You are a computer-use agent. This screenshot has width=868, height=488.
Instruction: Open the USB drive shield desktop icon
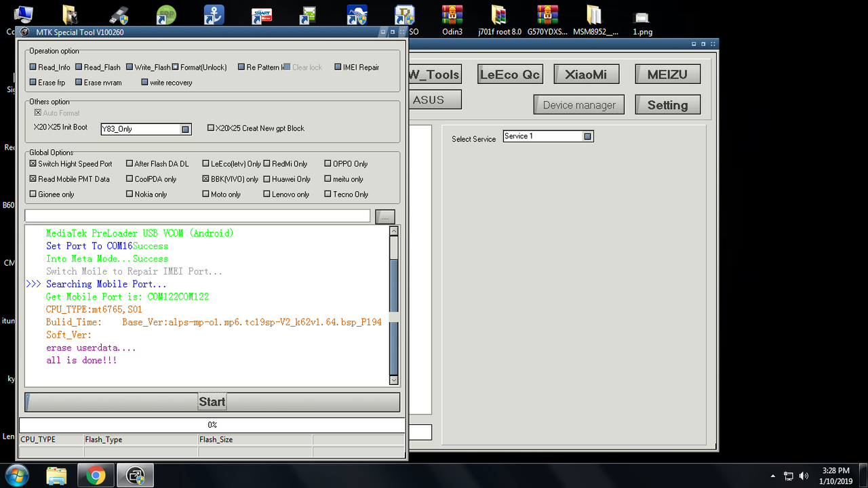coord(119,15)
